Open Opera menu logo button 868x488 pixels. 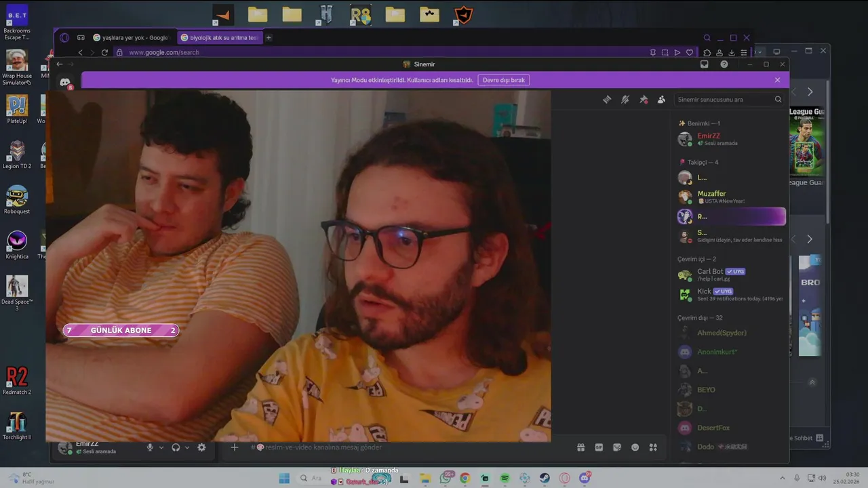(x=64, y=38)
